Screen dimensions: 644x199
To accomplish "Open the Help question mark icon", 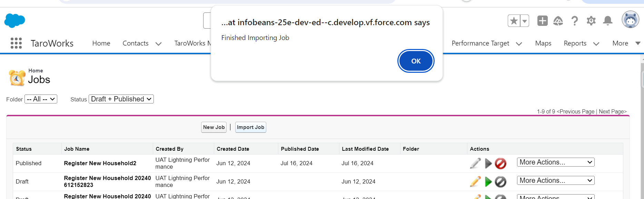I will pyautogui.click(x=574, y=21).
